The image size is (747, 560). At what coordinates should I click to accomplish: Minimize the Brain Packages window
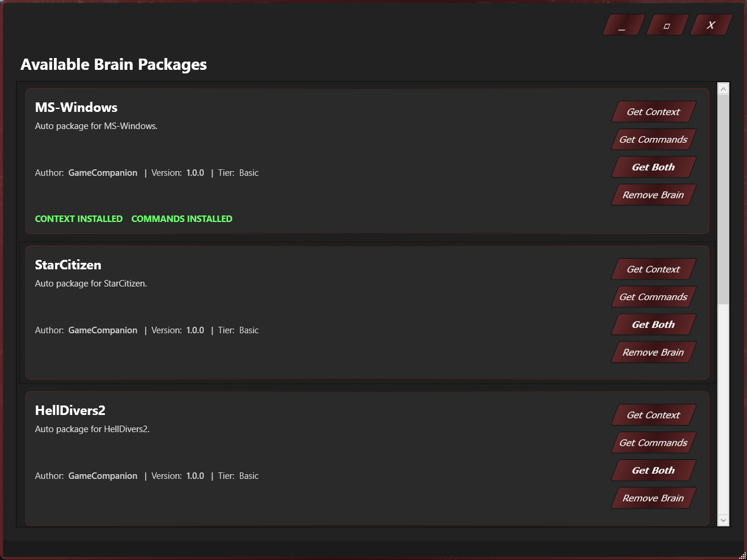[x=624, y=25]
